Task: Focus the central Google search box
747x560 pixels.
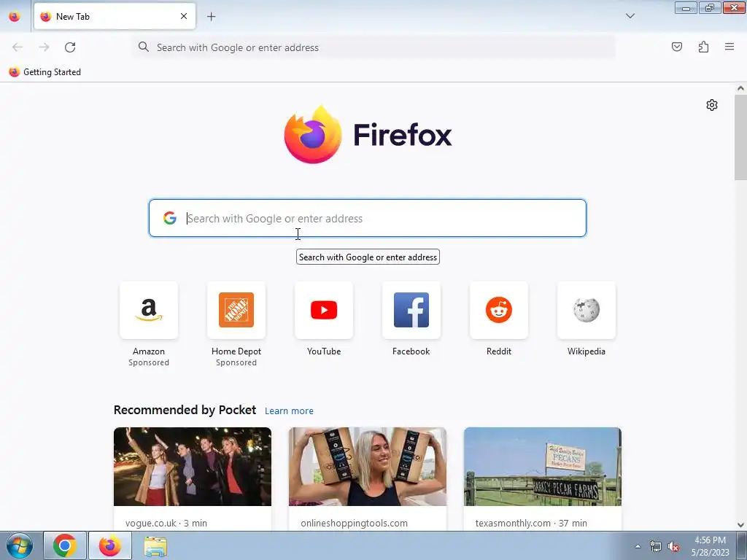Action: (368, 218)
